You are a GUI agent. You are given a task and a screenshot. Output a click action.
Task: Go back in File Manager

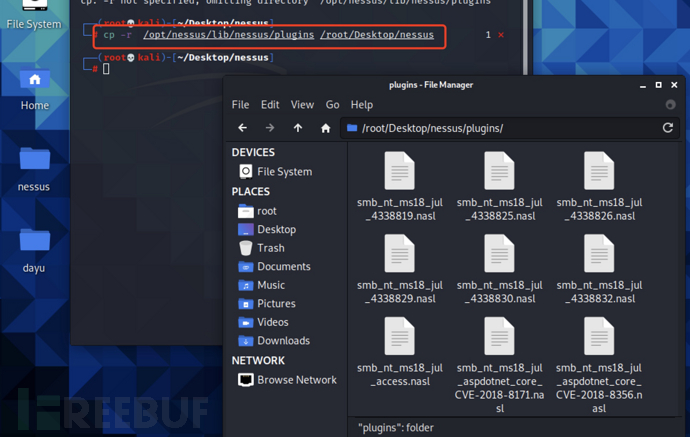click(242, 128)
